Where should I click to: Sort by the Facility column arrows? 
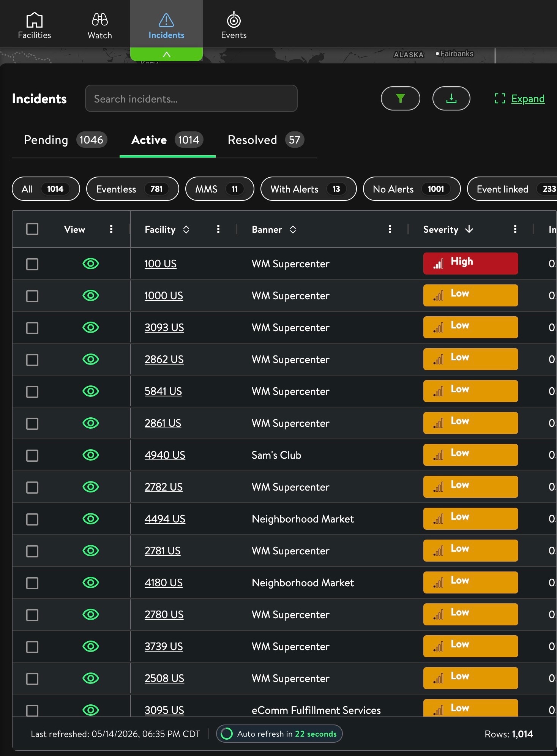point(186,229)
